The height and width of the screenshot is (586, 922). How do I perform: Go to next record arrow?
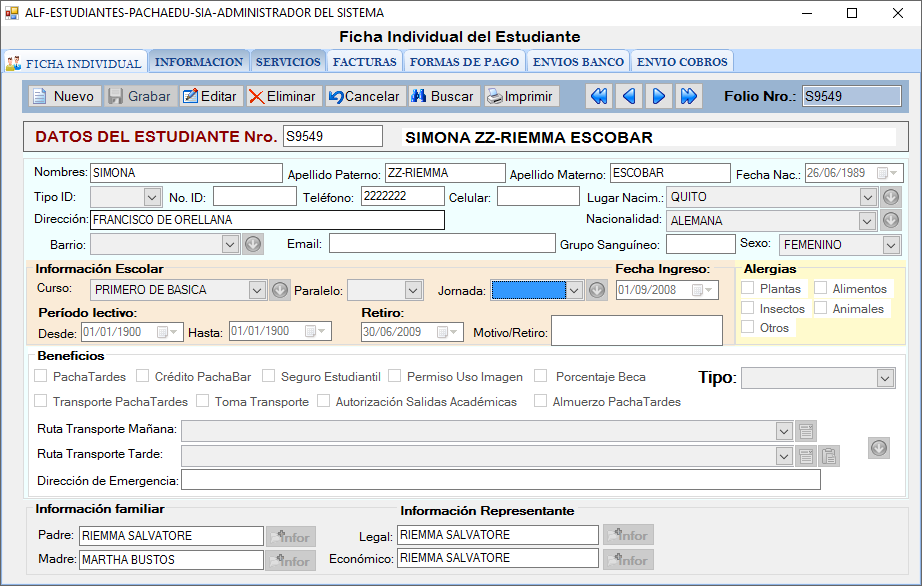(x=658, y=97)
